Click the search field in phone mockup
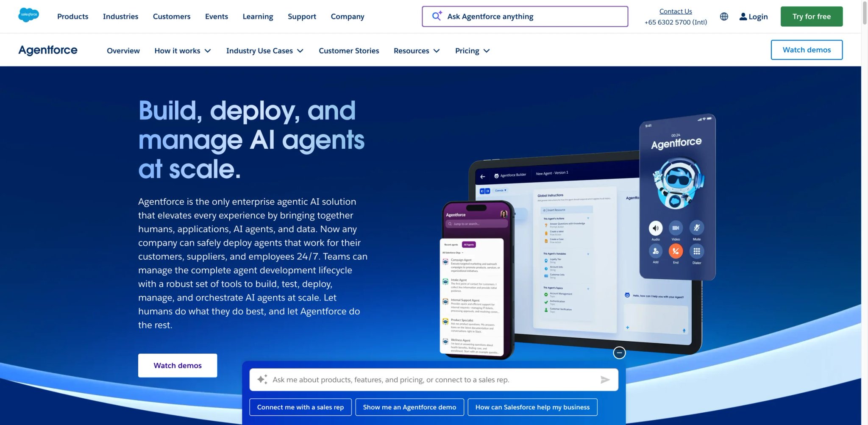This screenshot has height=425, width=868. (x=476, y=224)
